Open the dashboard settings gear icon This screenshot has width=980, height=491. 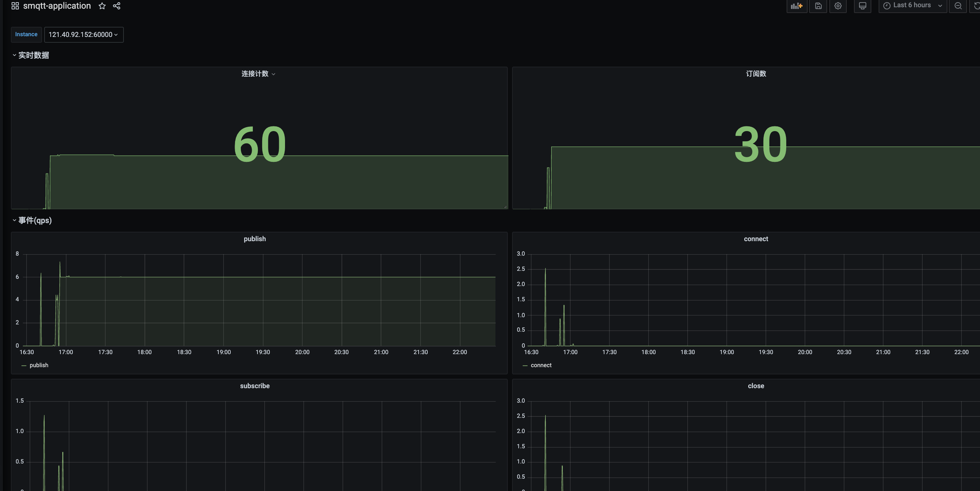tap(838, 6)
